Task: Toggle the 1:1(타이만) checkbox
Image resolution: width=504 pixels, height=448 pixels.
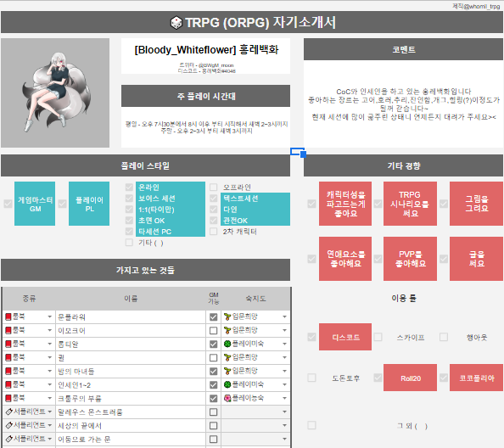Action: (x=129, y=210)
